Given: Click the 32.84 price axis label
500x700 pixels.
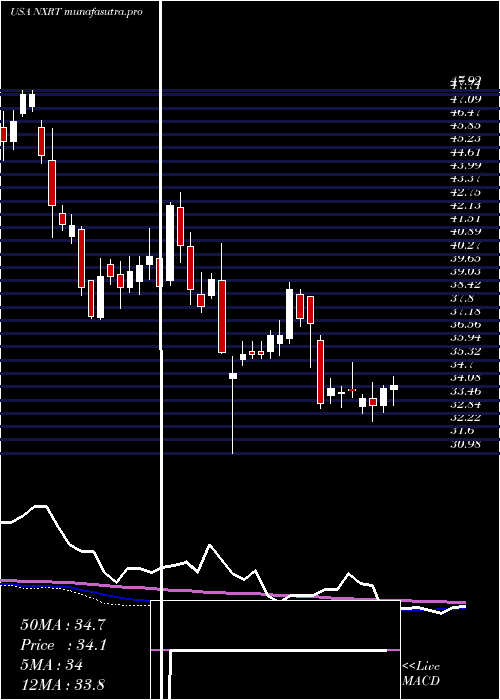Looking at the screenshot, I should (466, 405).
